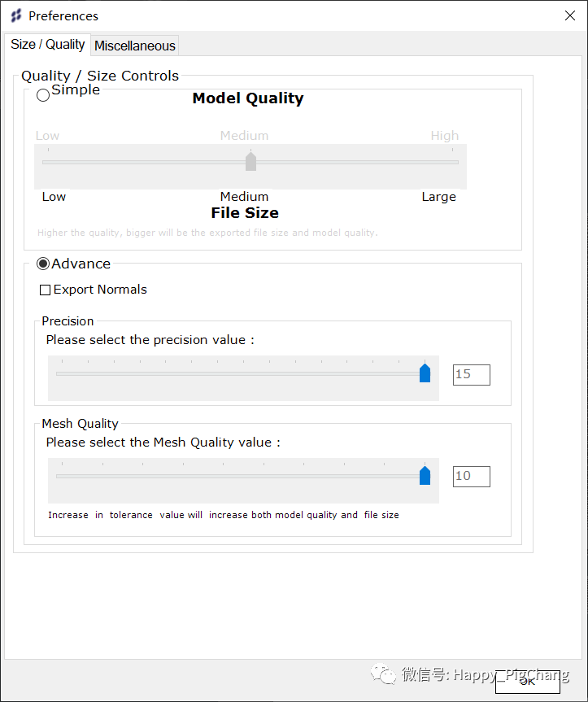
Task: Click the High end of Model Quality slider
Action: click(457, 162)
